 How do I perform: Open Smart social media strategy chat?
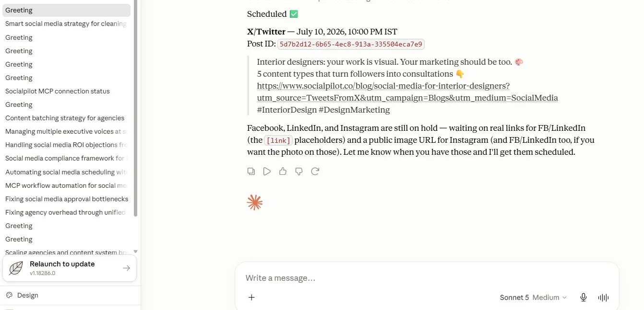coord(66,23)
